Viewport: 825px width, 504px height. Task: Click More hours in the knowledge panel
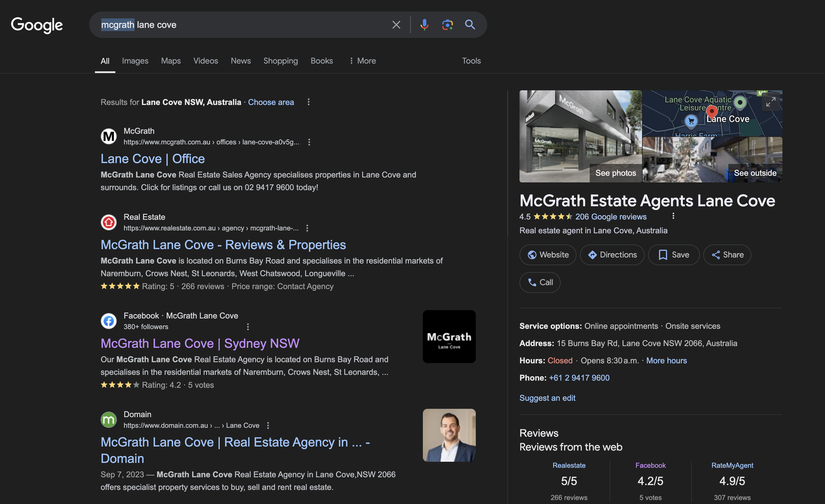point(667,360)
